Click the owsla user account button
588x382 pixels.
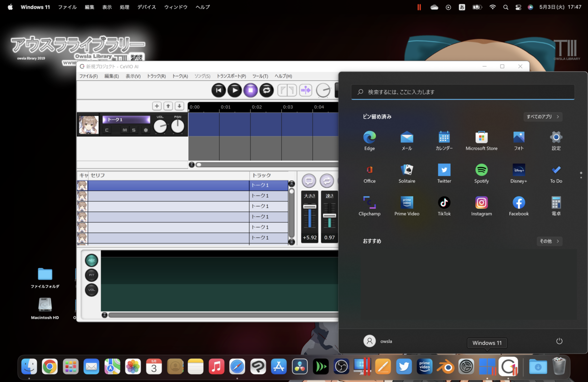tap(378, 341)
